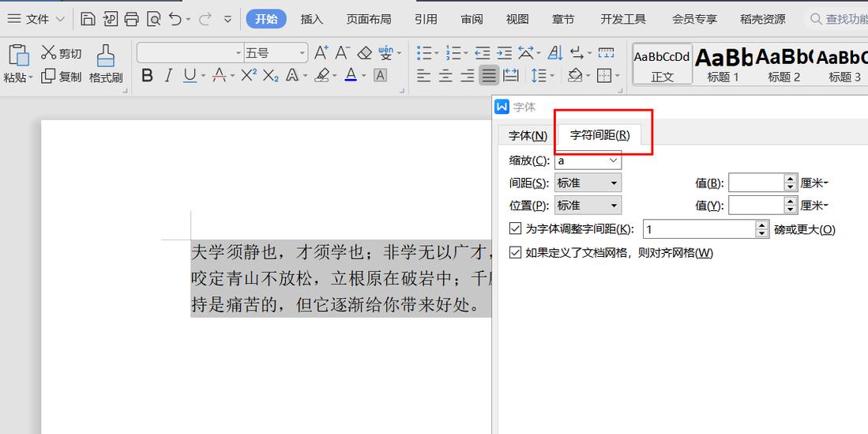Switch to the 字体(N) tab
The width and height of the screenshot is (868, 434).
point(528,135)
